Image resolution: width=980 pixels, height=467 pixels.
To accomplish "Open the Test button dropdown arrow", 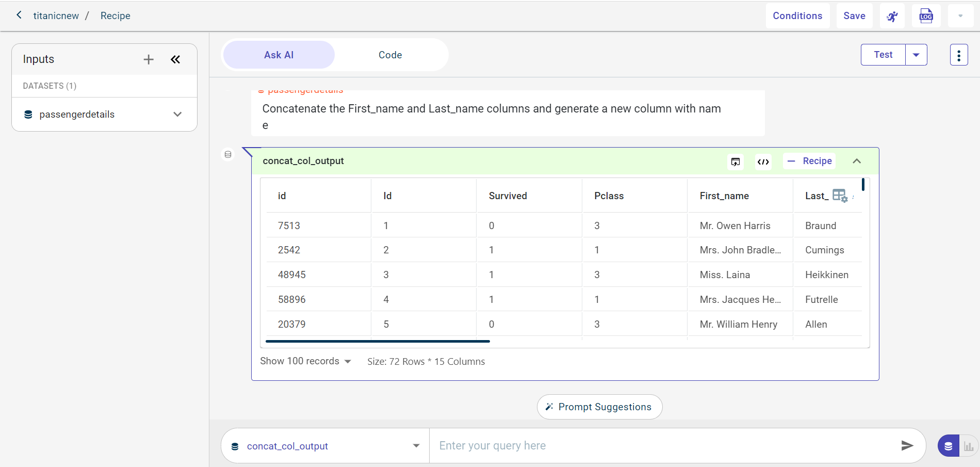I will point(916,55).
